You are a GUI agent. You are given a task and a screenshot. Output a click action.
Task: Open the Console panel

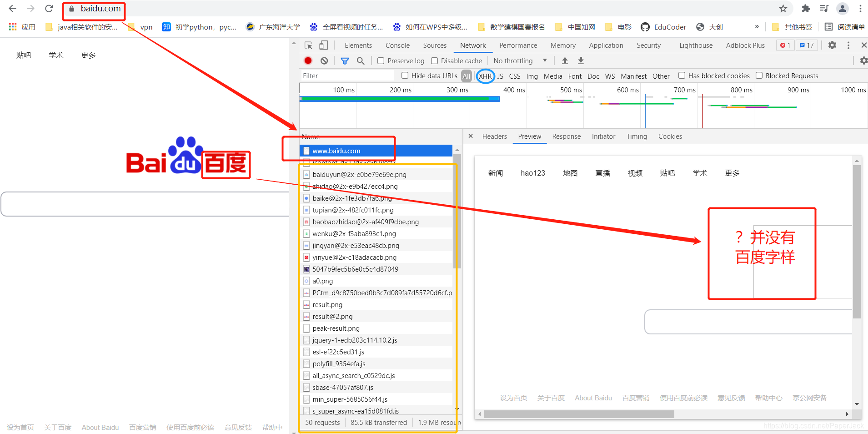[x=397, y=45]
